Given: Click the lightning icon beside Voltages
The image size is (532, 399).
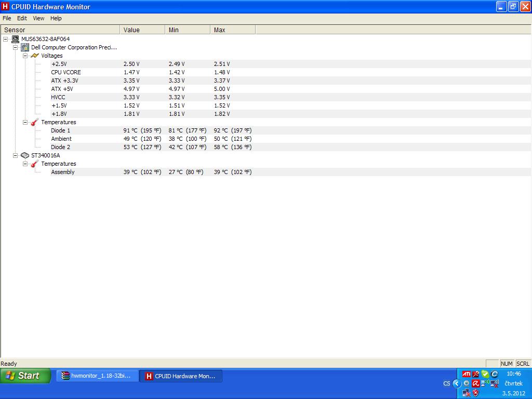Looking at the screenshot, I should pyautogui.click(x=35, y=56).
